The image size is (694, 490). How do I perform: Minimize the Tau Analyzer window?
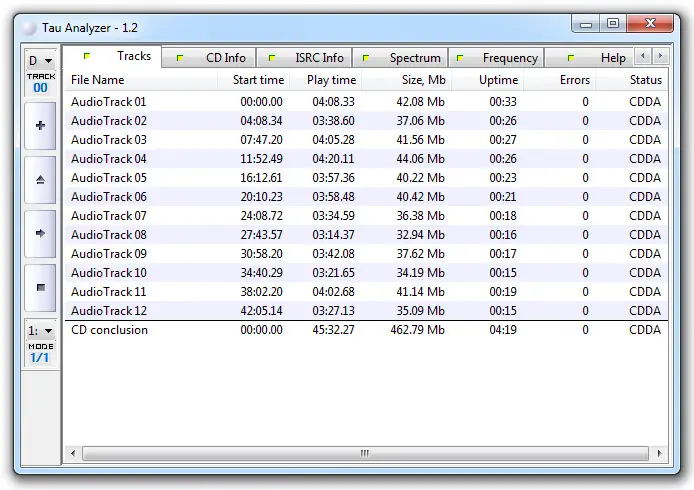click(586, 24)
